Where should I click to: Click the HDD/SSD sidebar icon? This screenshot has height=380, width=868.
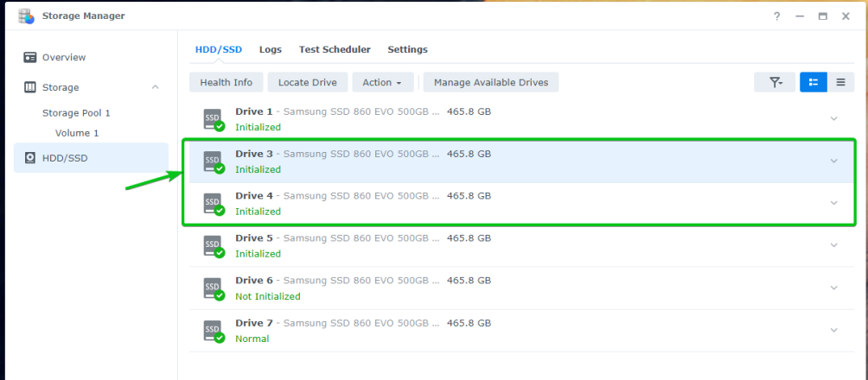pyautogui.click(x=30, y=158)
